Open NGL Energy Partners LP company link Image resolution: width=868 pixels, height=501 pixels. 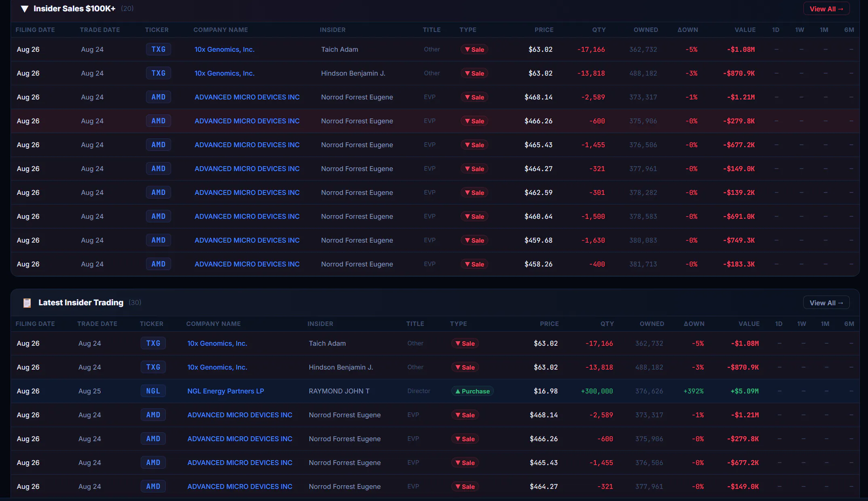[x=226, y=391]
